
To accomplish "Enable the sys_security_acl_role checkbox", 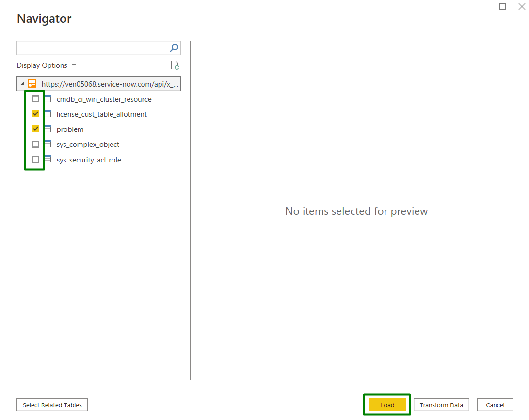I will pyautogui.click(x=35, y=159).
